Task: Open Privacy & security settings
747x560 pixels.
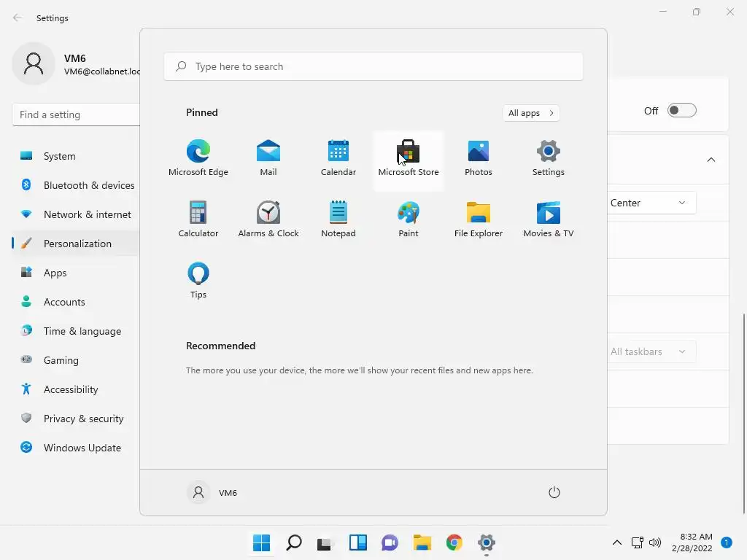Action: 76,419
